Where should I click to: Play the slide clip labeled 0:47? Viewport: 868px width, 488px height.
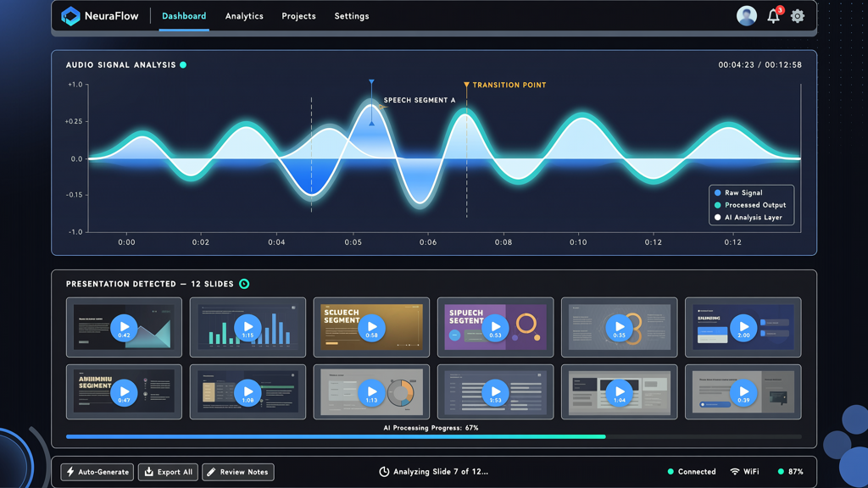click(124, 392)
